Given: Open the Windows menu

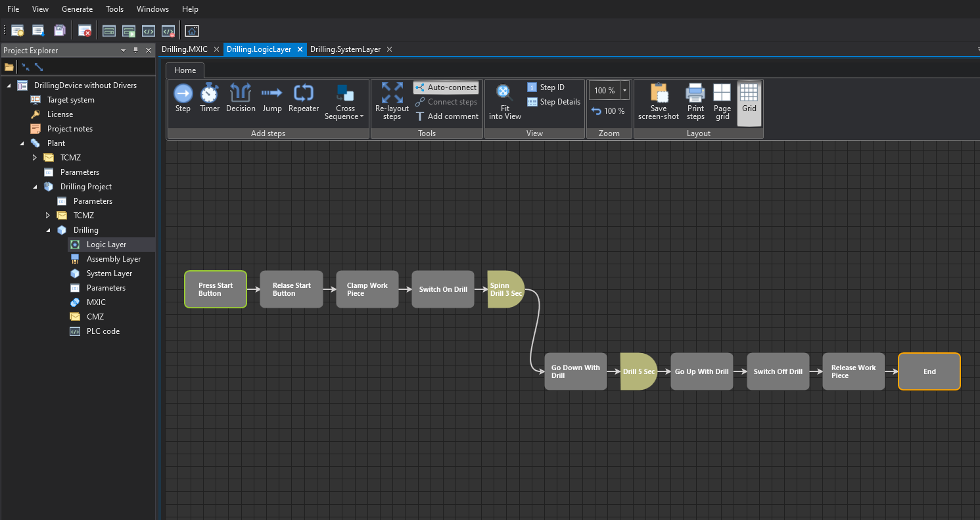Looking at the screenshot, I should click(x=152, y=9).
